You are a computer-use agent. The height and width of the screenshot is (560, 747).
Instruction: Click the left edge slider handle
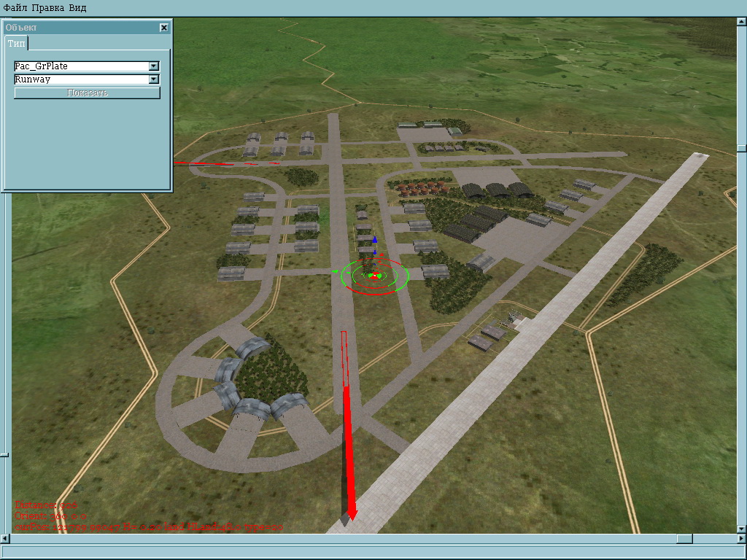click(4, 455)
